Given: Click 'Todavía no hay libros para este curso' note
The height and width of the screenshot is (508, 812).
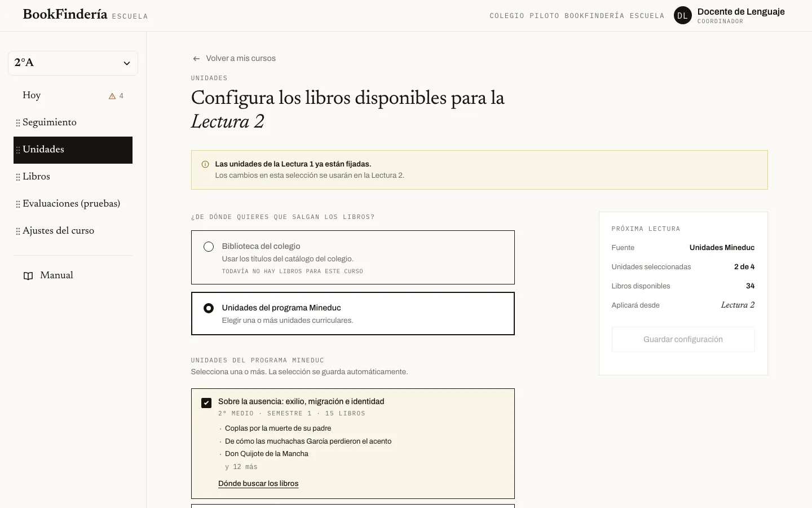Looking at the screenshot, I should coord(292,271).
